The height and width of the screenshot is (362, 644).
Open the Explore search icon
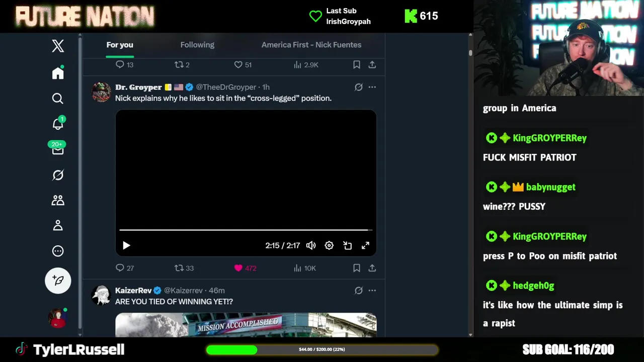(x=58, y=99)
